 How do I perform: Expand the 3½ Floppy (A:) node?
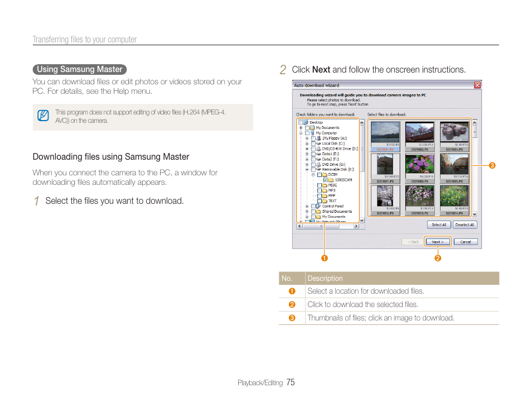(307, 138)
